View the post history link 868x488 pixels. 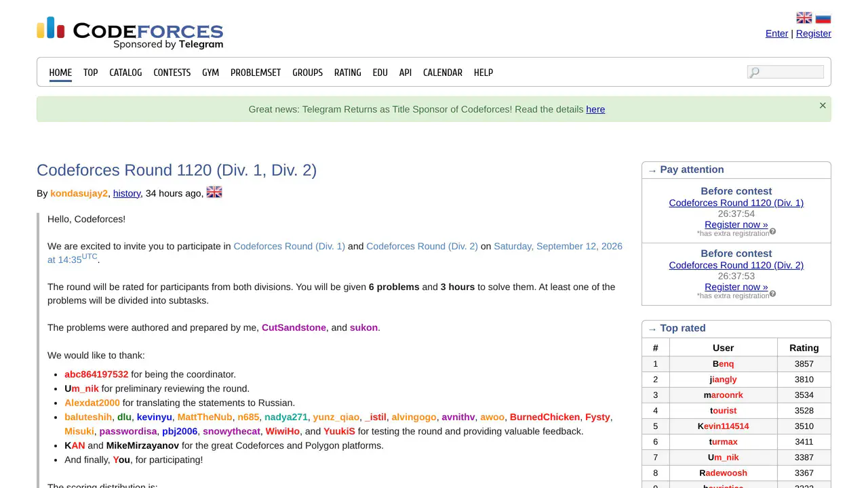[127, 193]
